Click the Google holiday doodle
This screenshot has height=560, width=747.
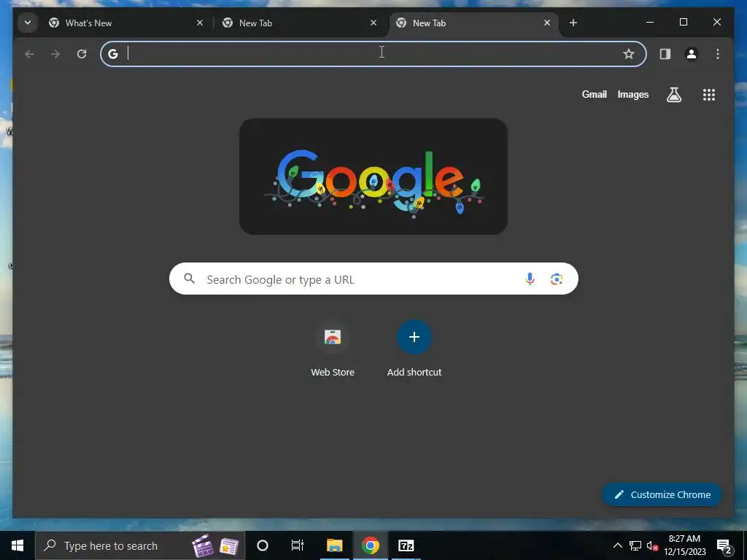[x=373, y=176]
